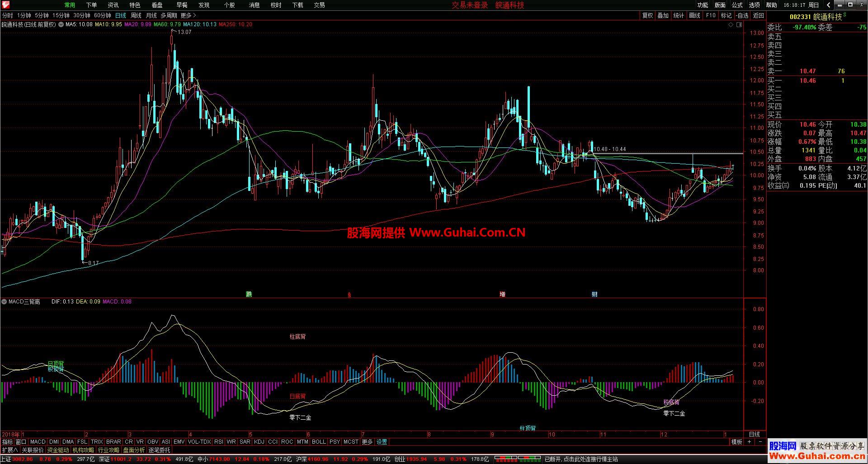Click the 指标 tab at bottom left

point(7,442)
